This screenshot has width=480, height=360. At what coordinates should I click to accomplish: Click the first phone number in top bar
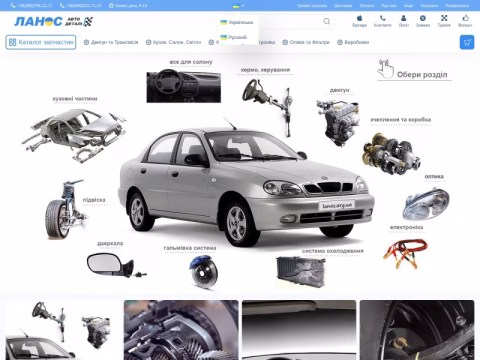coord(32,6)
